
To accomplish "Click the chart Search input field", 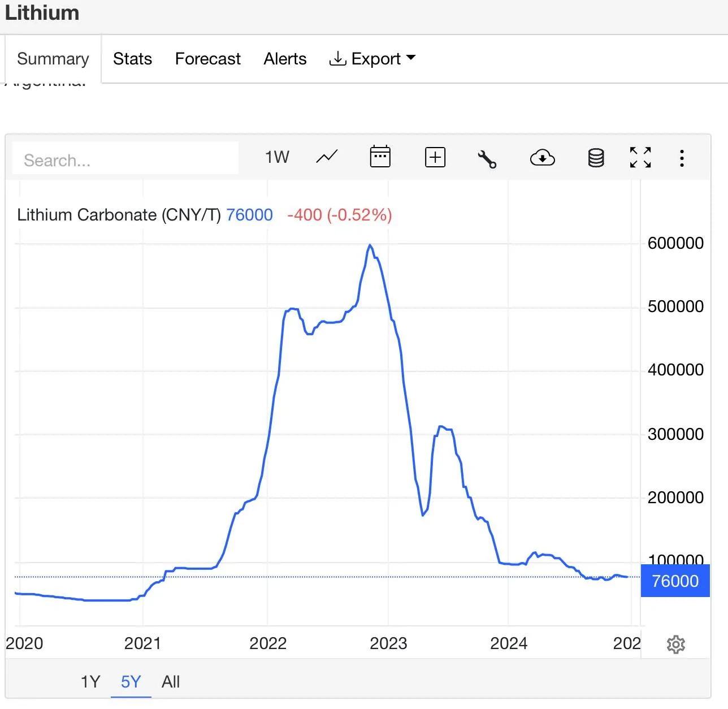I will tap(125, 161).
